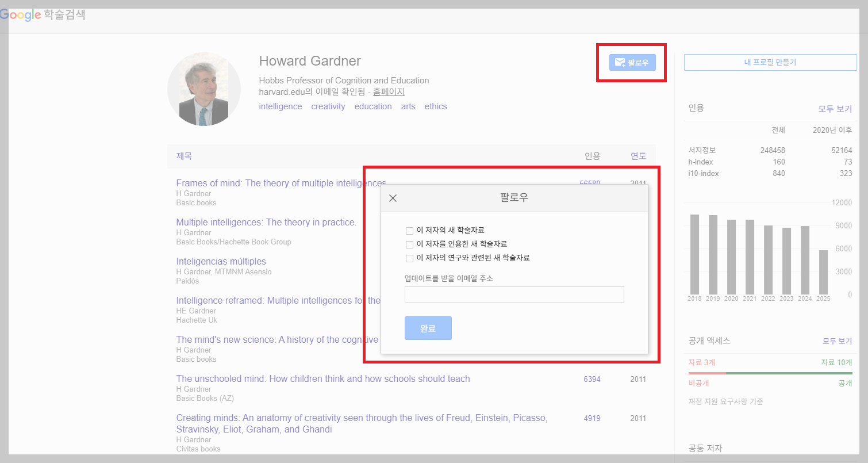This screenshot has height=463, width=868.
Task: Enable '이 저자의 연구와 관련된 새 학술자료'
Action: pos(410,258)
